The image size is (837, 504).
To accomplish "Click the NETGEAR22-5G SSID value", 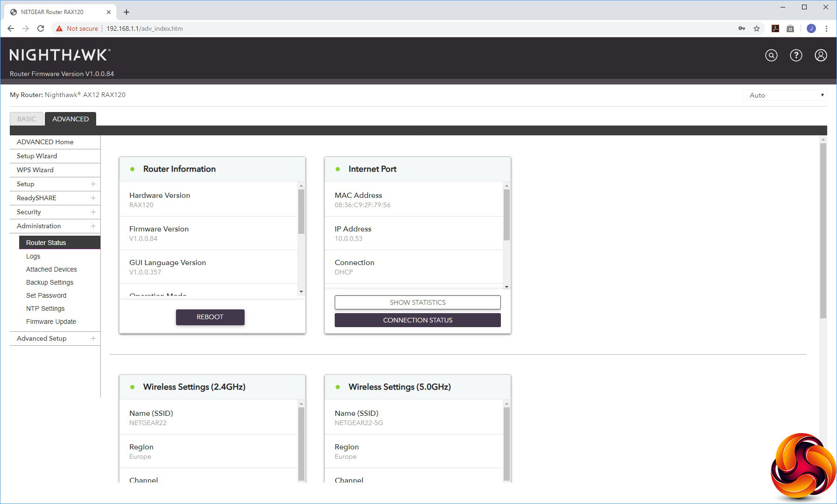I will click(359, 423).
